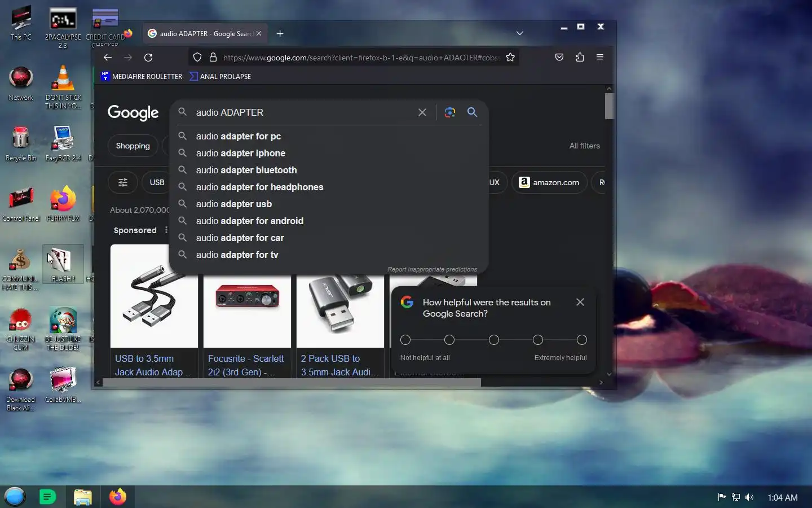Choose suggestion 'audio adapter iphone'
The width and height of the screenshot is (812, 508).
pos(329,153)
